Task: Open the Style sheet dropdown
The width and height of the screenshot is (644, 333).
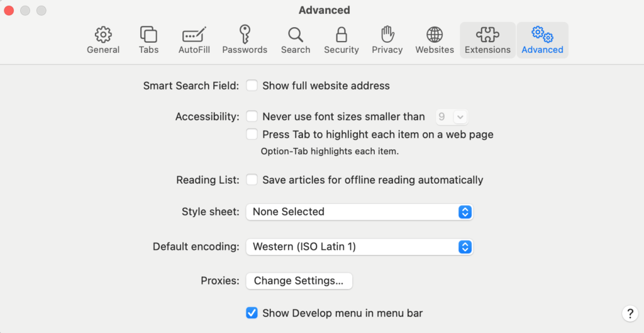Action: pos(359,212)
